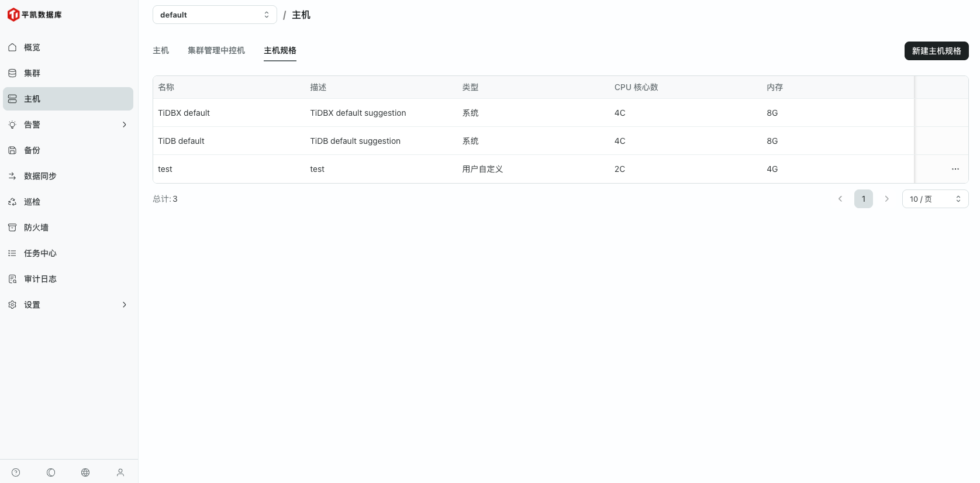Image resolution: width=980 pixels, height=483 pixels.
Task: Switch to the 主机 tab
Action: point(161,50)
